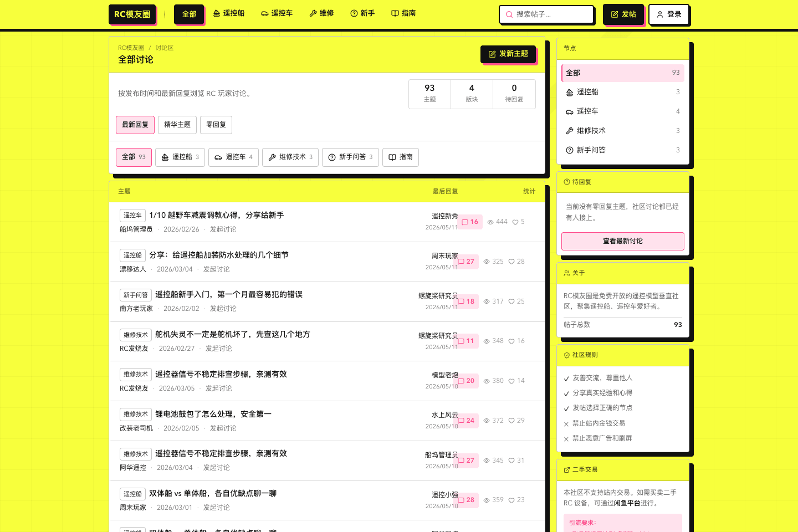Viewport: 798px width, 532px height.
Task: Select 维修技术 node in sidebar
Action: [623, 131]
